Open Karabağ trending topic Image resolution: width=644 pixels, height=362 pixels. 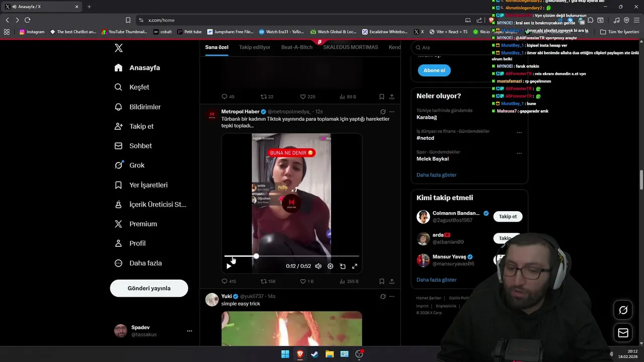[427, 117]
